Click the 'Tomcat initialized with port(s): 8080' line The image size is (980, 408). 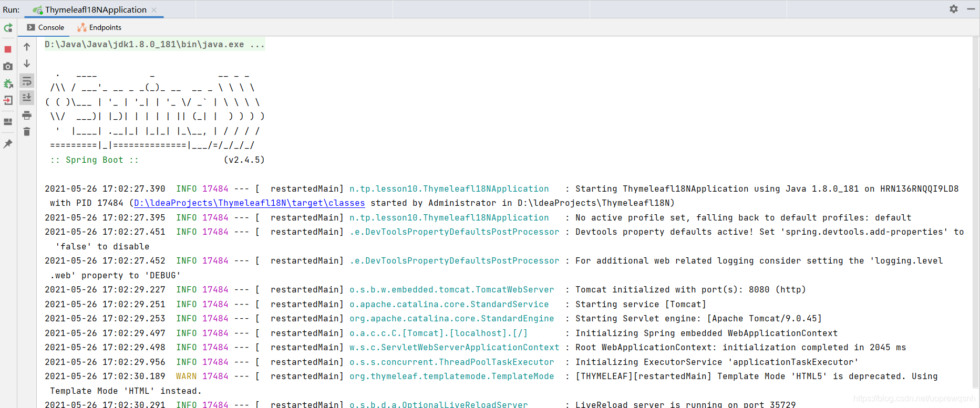tap(425, 290)
